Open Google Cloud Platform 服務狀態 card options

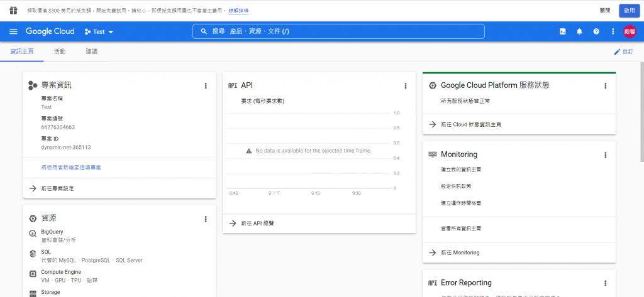tap(605, 86)
